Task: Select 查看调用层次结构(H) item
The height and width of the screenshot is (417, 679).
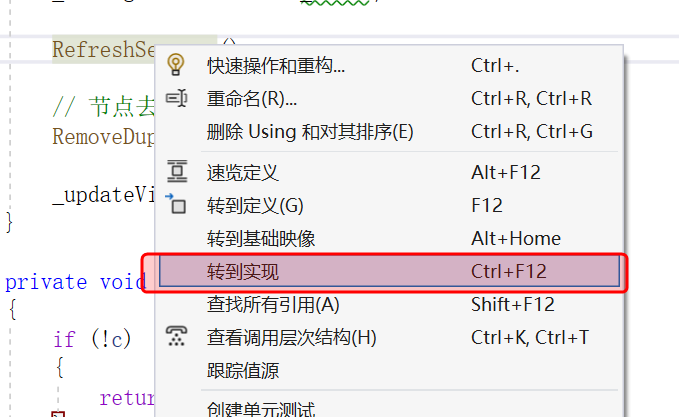Action: click(389, 337)
